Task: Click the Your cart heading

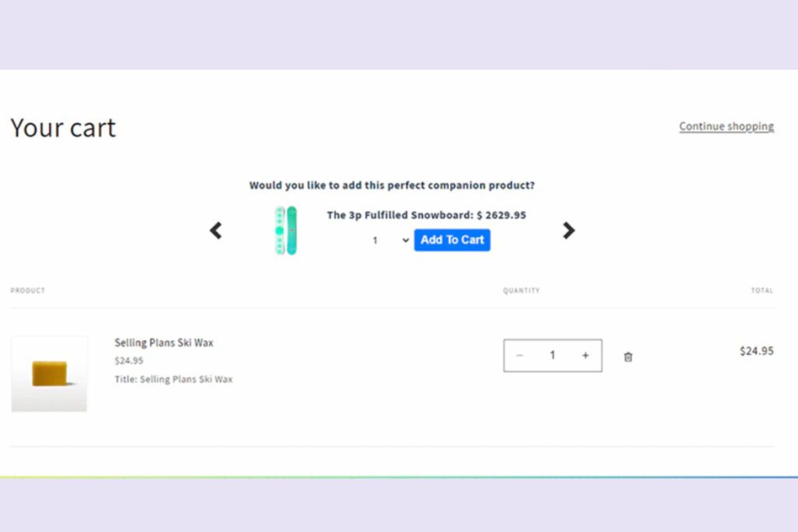Action: 63,128
